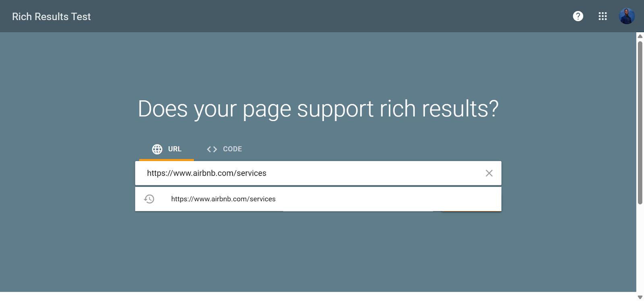Click the code brackets icon beside CODE
Image resolution: width=644 pixels, height=301 pixels.
pos(212,149)
